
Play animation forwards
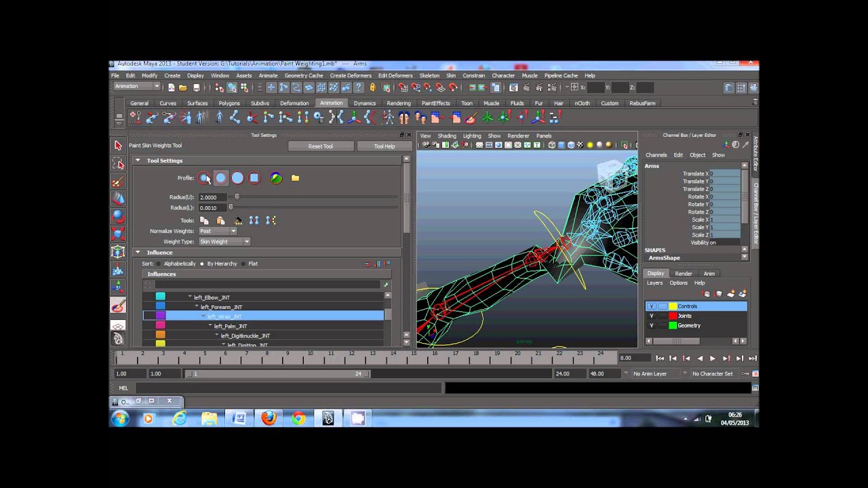[712, 358]
